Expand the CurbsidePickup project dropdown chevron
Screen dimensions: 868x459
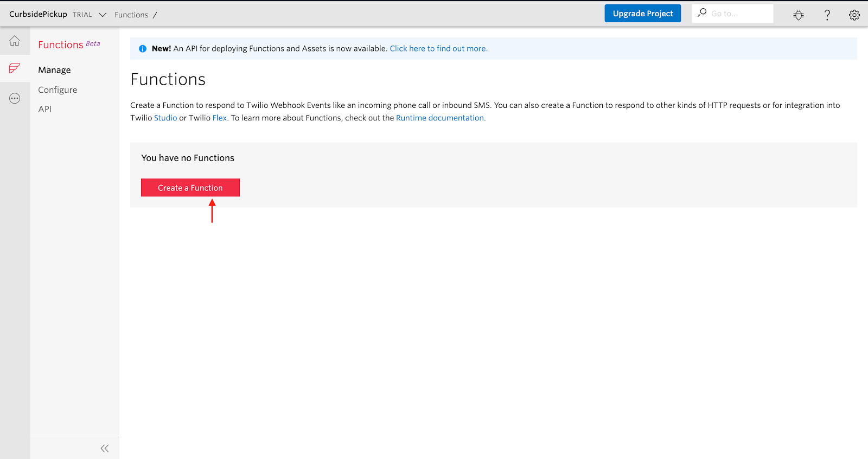click(x=103, y=15)
